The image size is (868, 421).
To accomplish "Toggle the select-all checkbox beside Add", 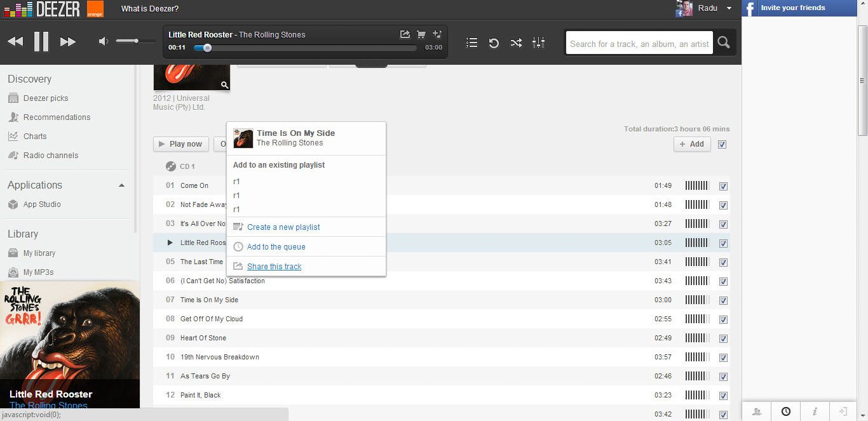I will point(722,145).
